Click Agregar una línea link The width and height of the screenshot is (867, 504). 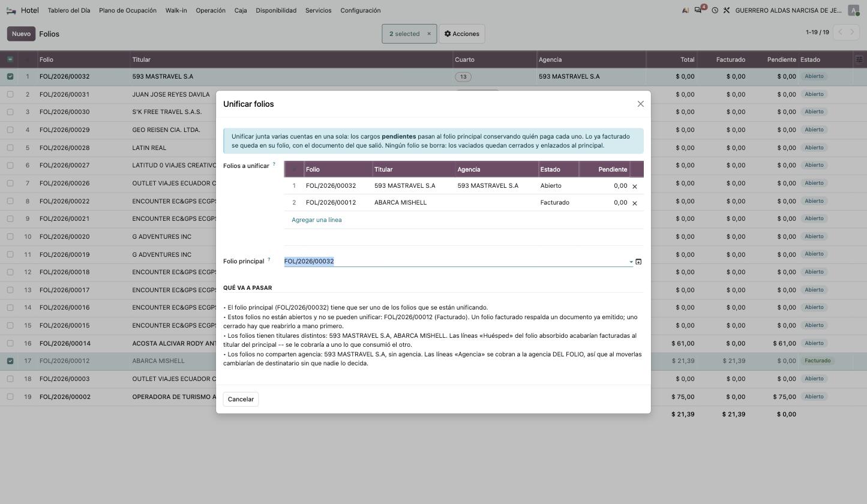[317, 220]
